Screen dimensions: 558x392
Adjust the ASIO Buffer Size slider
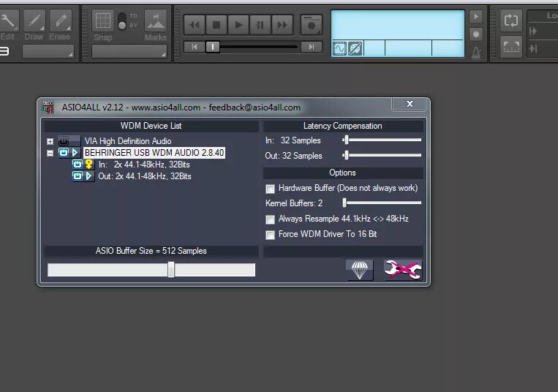[171, 270]
